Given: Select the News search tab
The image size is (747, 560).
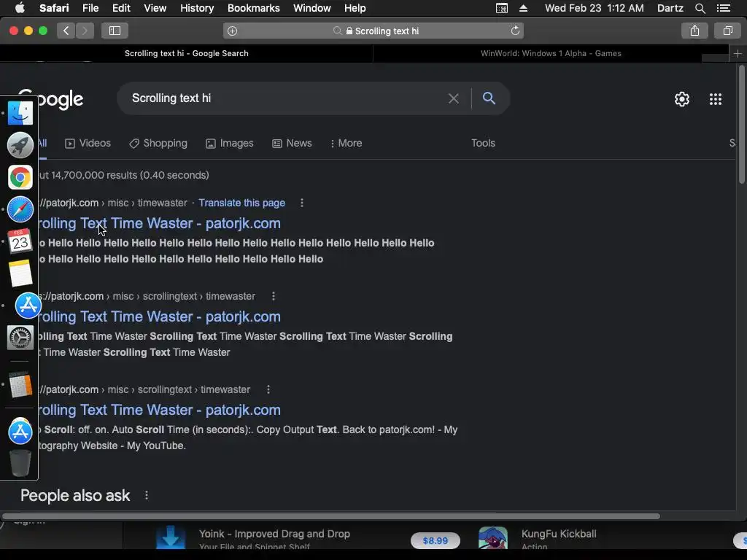Looking at the screenshot, I should 292,144.
